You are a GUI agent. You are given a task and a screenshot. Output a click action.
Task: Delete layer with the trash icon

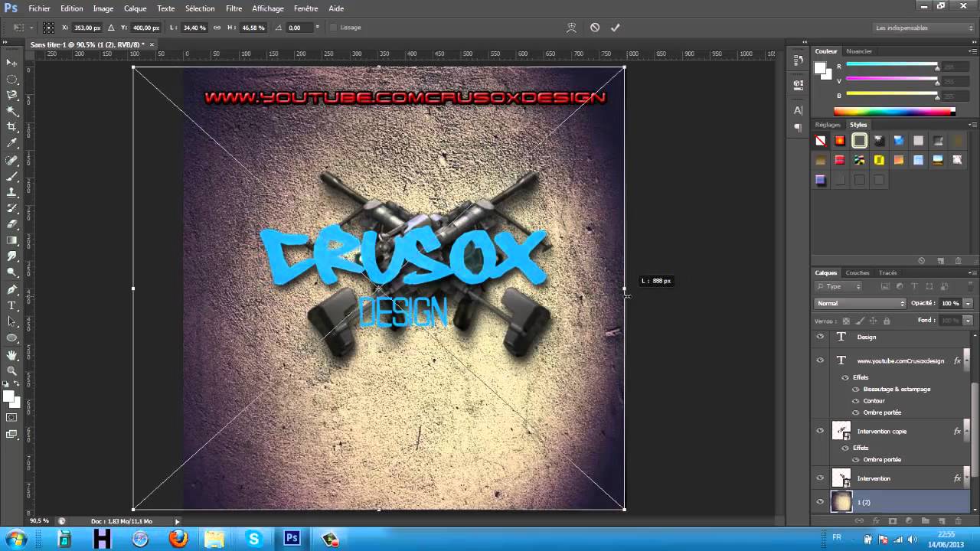click(958, 521)
